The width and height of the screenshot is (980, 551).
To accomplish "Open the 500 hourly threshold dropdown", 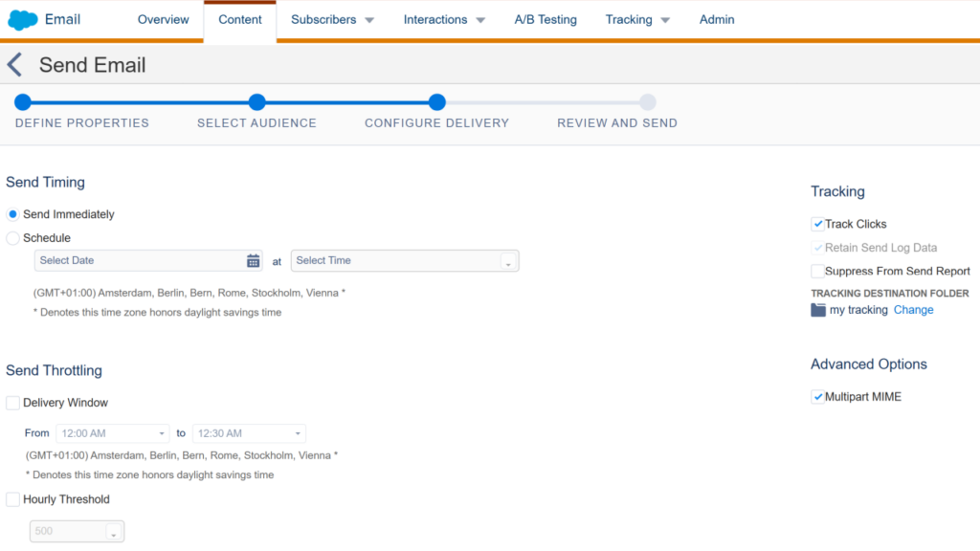I will [x=77, y=531].
